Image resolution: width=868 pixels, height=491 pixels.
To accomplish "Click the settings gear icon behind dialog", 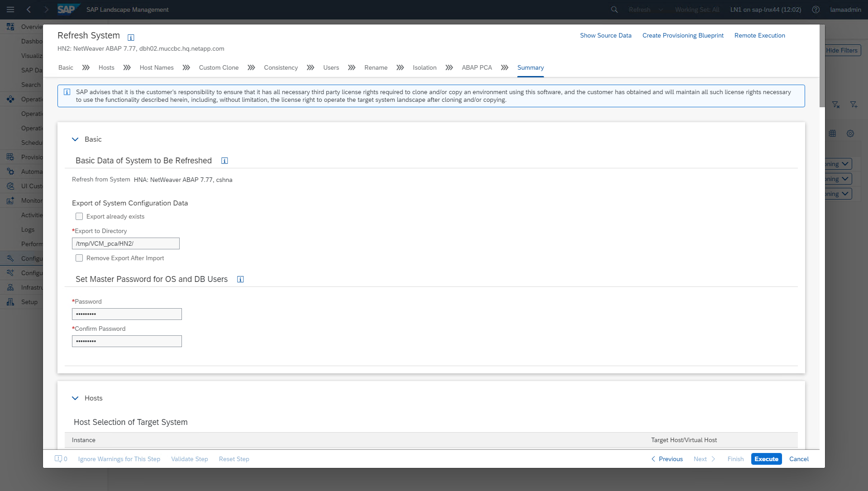I will tap(850, 133).
